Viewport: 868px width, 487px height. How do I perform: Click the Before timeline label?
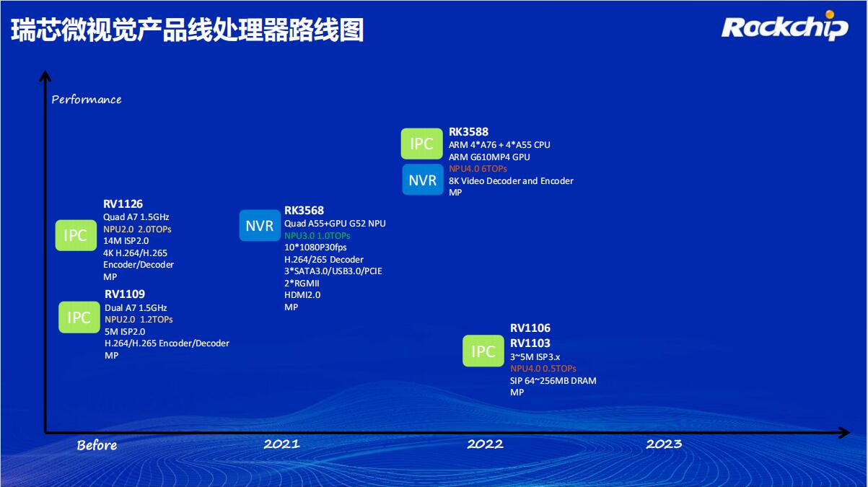click(x=97, y=445)
